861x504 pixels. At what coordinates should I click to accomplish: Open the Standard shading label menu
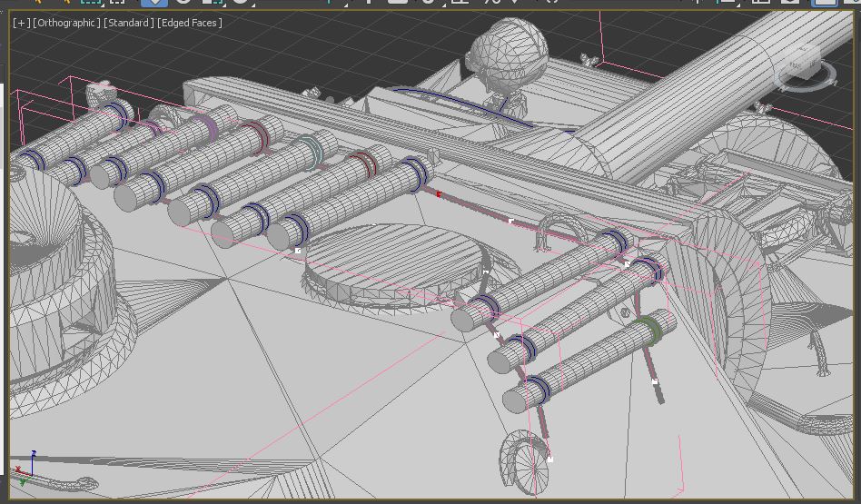128,23
